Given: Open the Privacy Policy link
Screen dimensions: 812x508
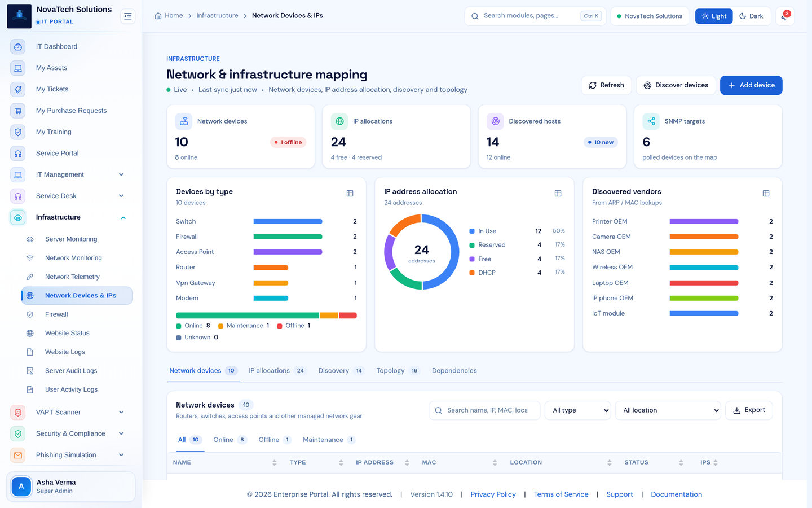Looking at the screenshot, I should pos(493,494).
